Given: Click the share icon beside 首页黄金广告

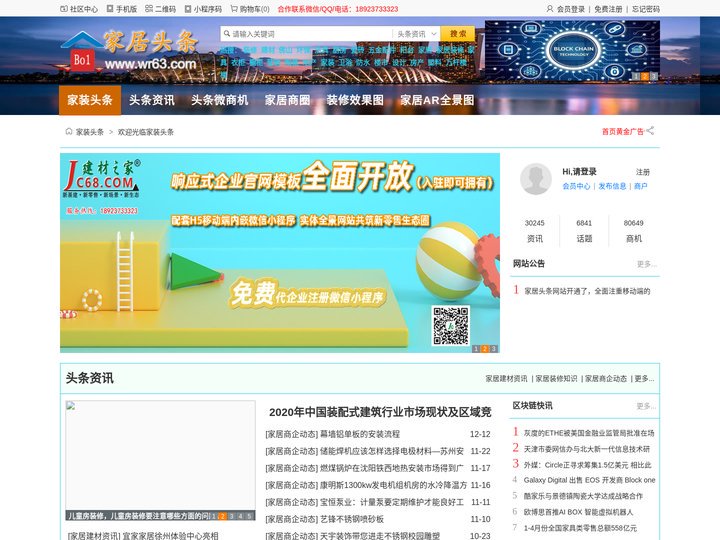Looking at the screenshot, I should tap(650, 131).
